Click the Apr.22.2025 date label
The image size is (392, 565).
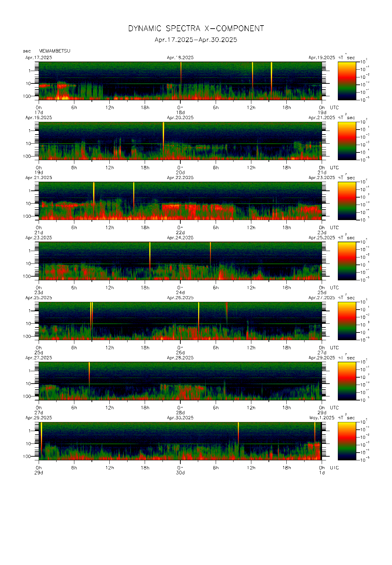180,178
